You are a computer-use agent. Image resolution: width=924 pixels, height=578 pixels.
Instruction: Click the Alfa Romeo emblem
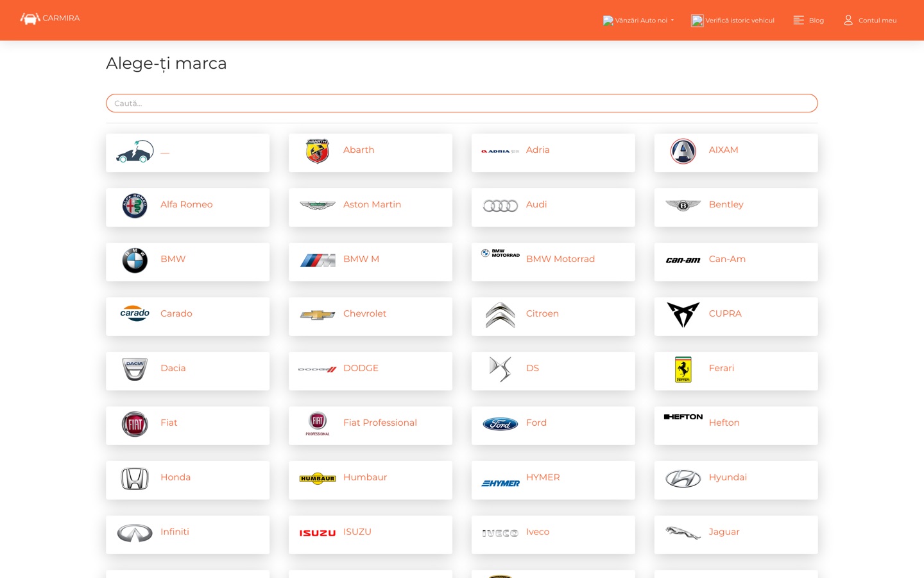[x=135, y=206]
